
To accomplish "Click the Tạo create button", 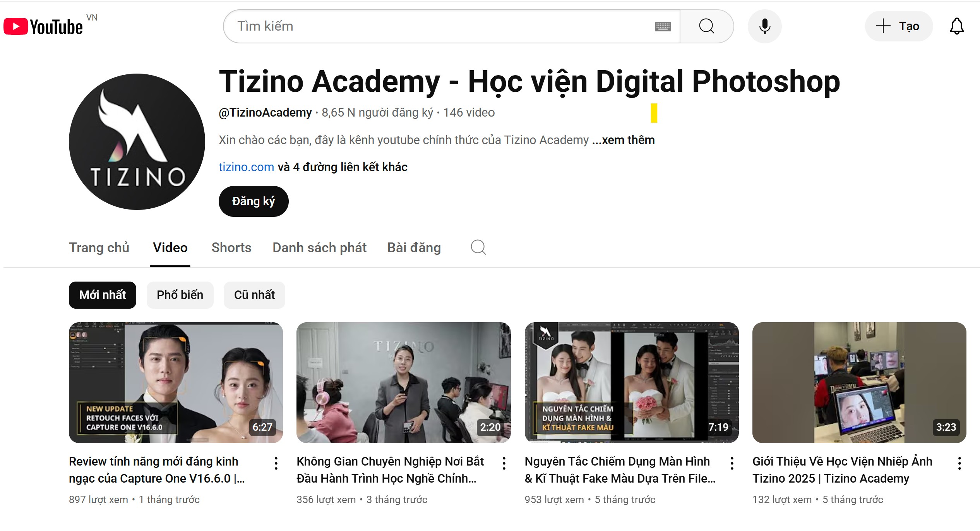I will (898, 26).
